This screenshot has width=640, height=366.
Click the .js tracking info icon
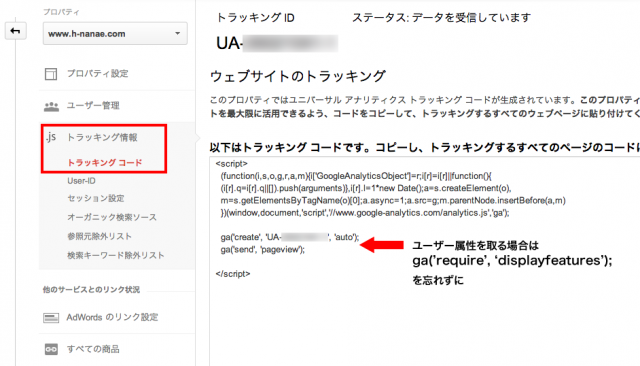(51, 137)
